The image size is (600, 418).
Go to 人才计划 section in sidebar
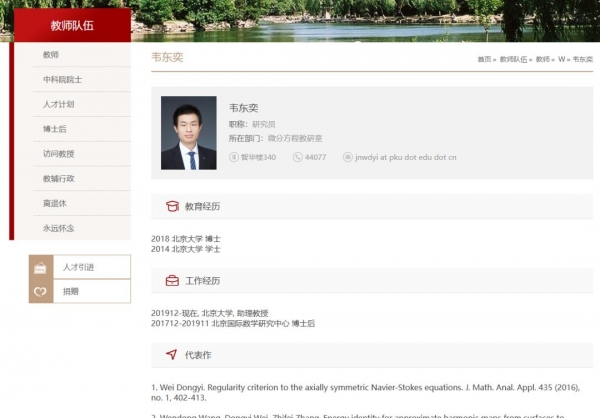[58, 104]
